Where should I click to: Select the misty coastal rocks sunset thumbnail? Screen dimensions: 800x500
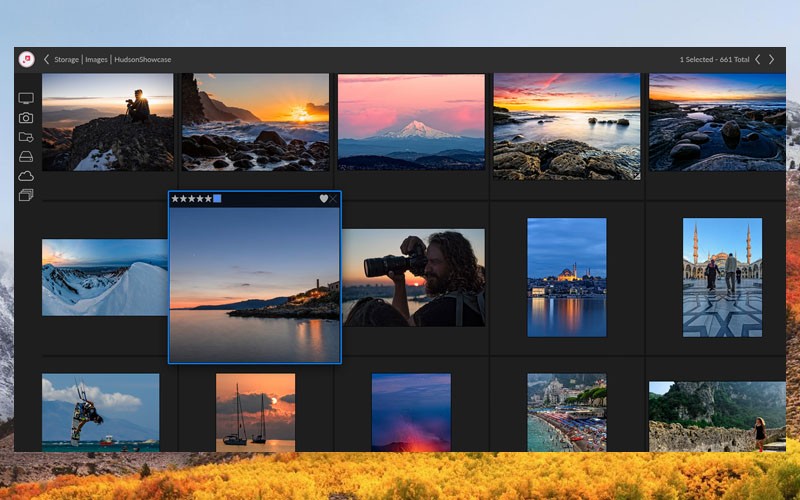click(x=567, y=127)
